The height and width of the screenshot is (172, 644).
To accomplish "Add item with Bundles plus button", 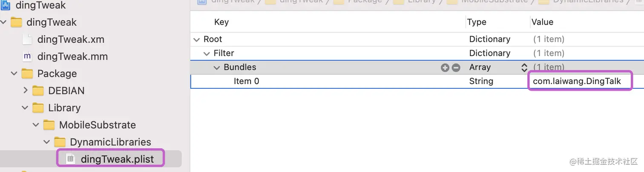I will (445, 67).
